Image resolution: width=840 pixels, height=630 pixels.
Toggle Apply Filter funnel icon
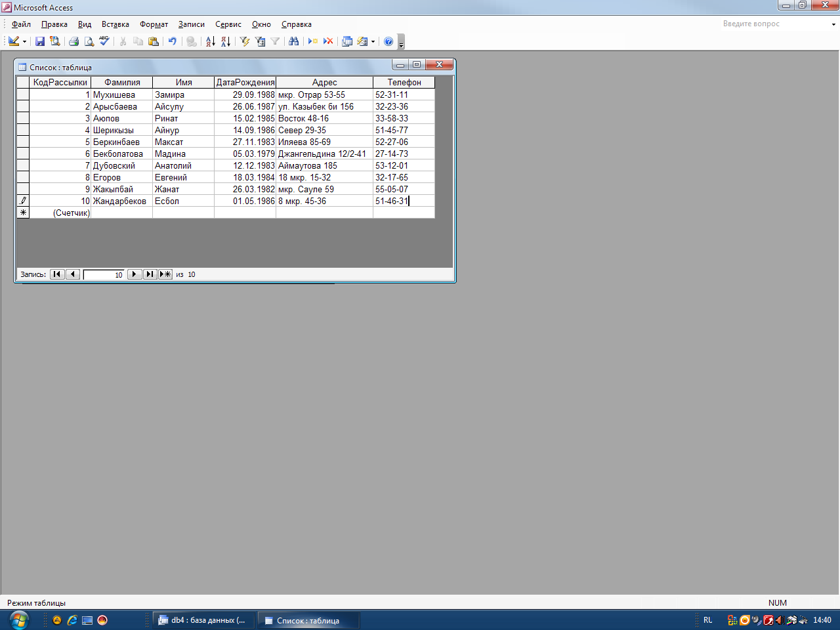coord(275,41)
